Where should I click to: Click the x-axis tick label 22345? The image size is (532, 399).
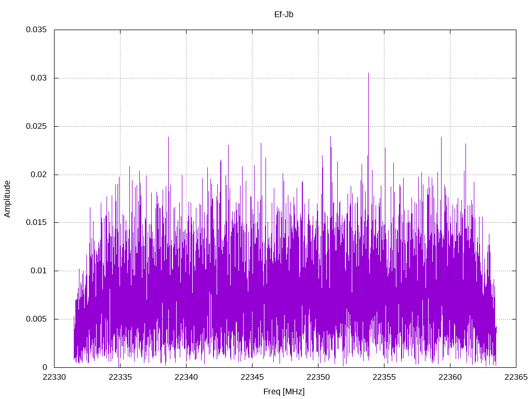[252, 377]
